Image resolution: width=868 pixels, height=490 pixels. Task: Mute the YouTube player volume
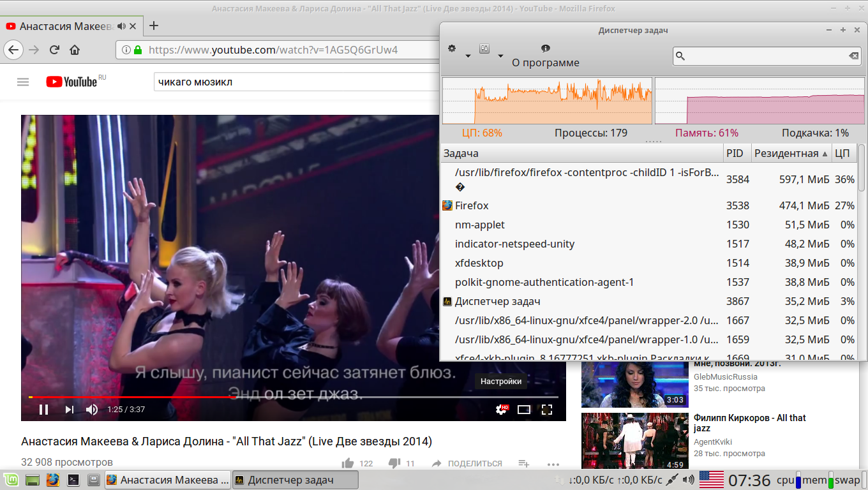point(92,410)
